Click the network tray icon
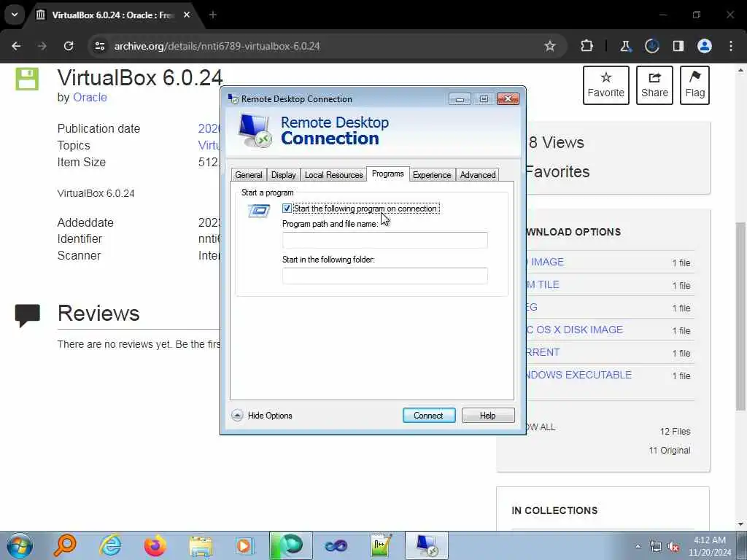The image size is (747, 560). [x=656, y=546]
